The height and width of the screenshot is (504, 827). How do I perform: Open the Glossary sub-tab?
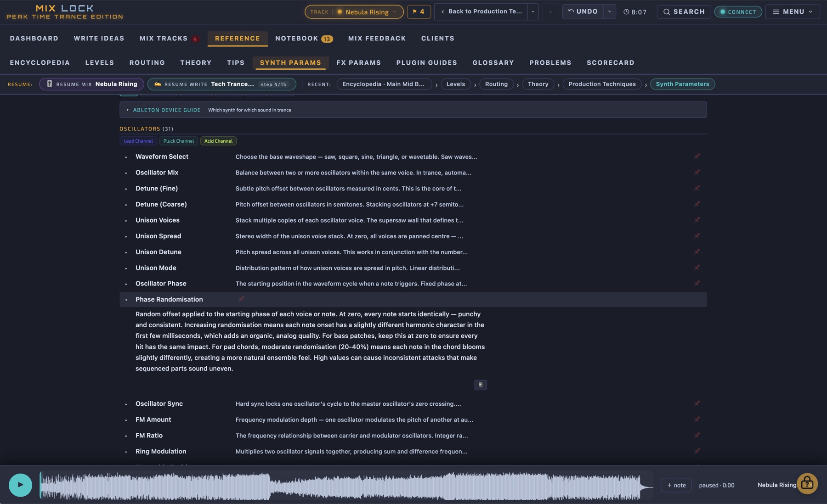click(493, 62)
